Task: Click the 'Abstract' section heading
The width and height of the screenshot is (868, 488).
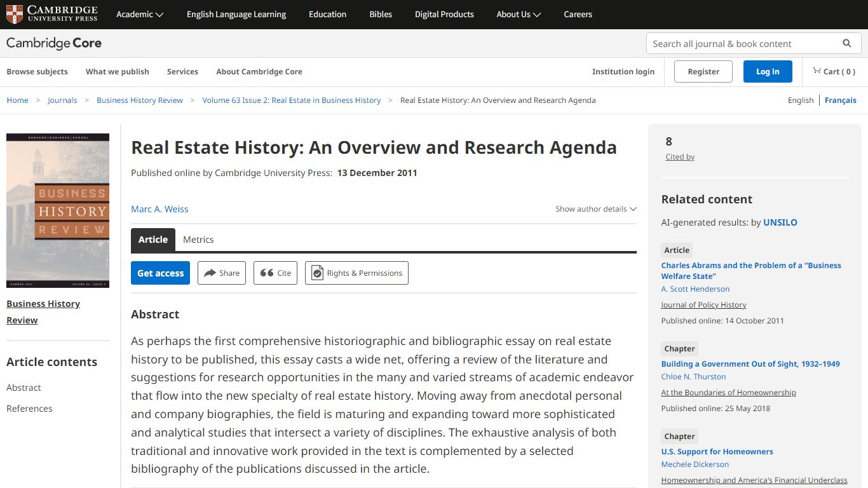Action: pos(155,315)
